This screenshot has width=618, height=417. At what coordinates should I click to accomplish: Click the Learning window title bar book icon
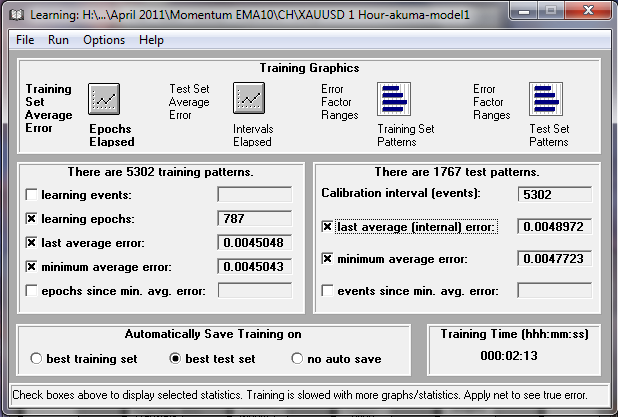(x=17, y=15)
